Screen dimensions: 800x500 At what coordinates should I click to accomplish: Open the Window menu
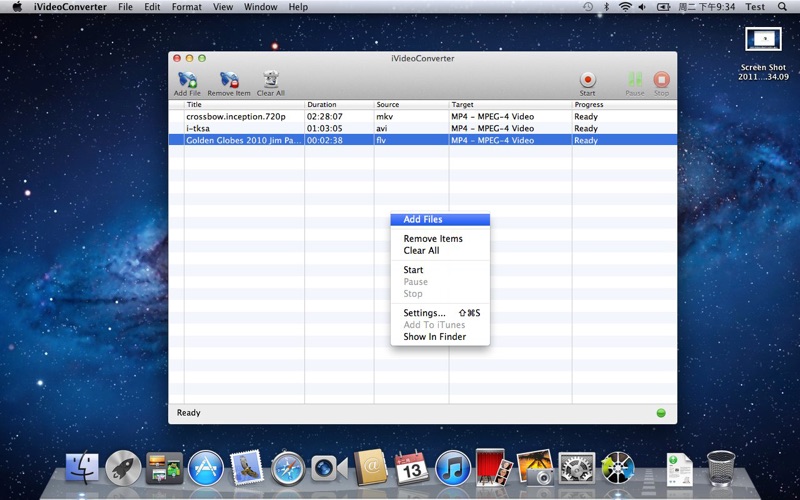pos(261,7)
